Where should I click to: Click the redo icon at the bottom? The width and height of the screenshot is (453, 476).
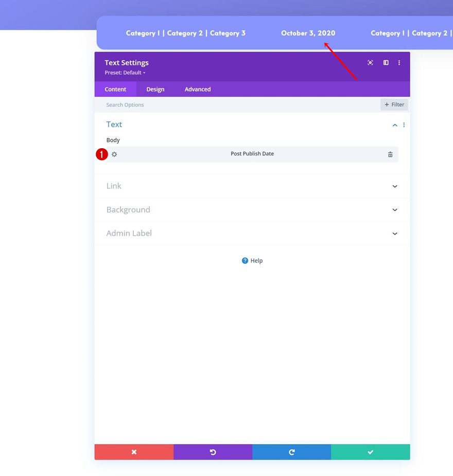click(291, 452)
